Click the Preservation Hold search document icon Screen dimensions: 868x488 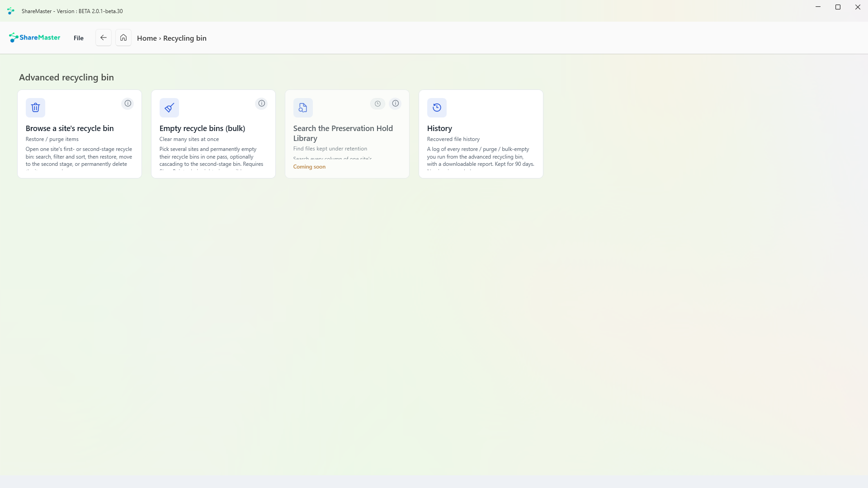tap(303, 108)
